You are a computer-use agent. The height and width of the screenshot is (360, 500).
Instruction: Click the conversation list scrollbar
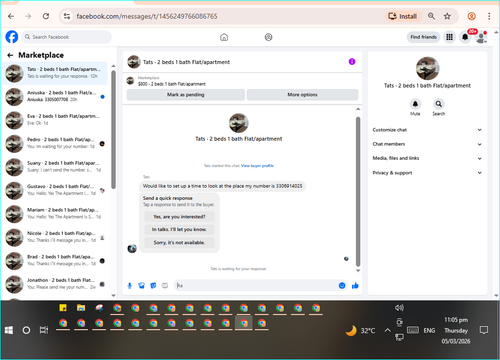pos(113,130)
